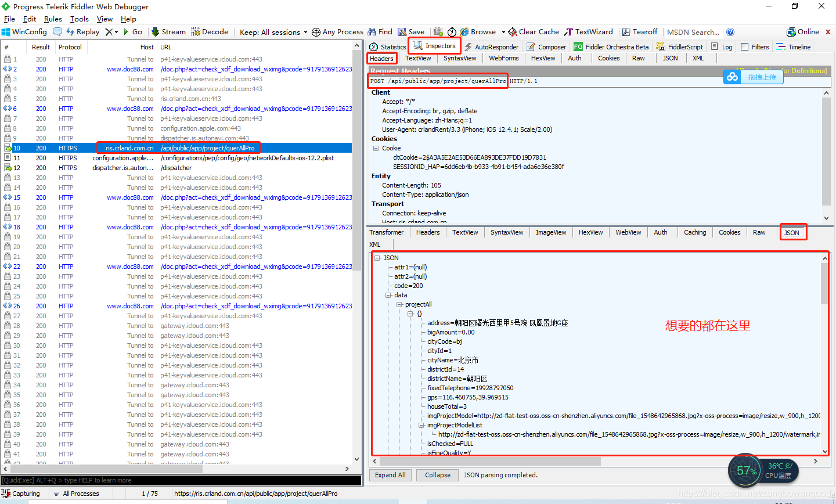Open the Help menu

pyautogui.click(x=128, y=19)
